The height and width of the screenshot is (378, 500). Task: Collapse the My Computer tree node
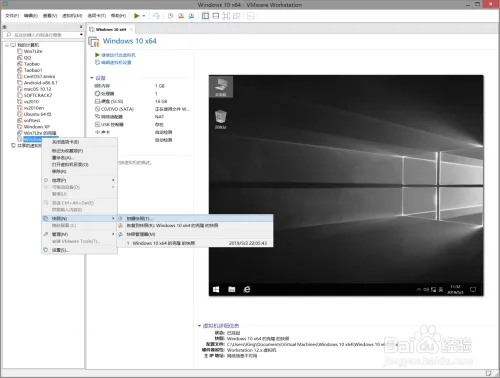coord(7,45)
